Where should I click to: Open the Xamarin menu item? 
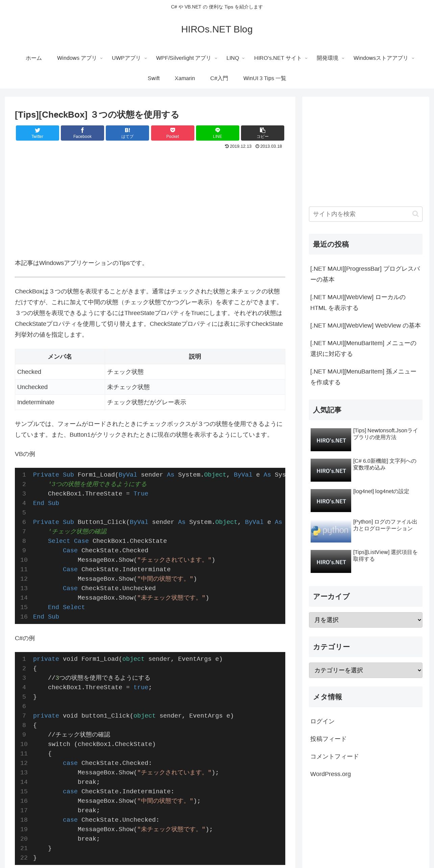click(185, 78)
